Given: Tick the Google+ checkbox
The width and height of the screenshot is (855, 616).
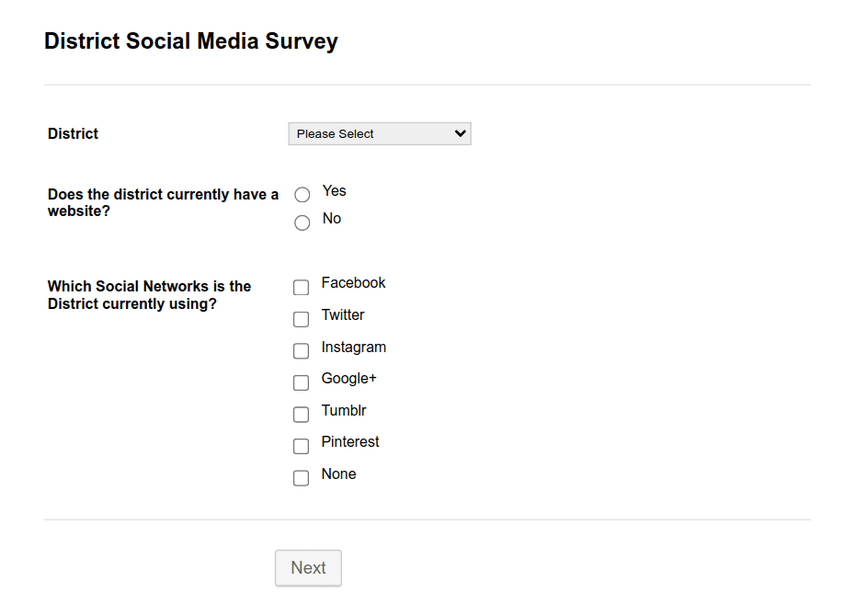Looking at the screenshot, I should (x=301, y=382).
